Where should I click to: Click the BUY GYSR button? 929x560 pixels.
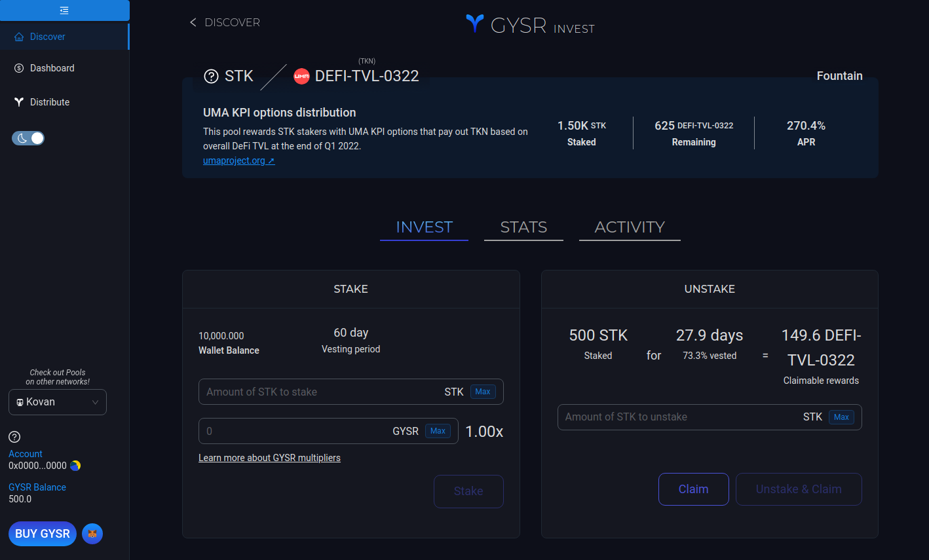(43, 534)
